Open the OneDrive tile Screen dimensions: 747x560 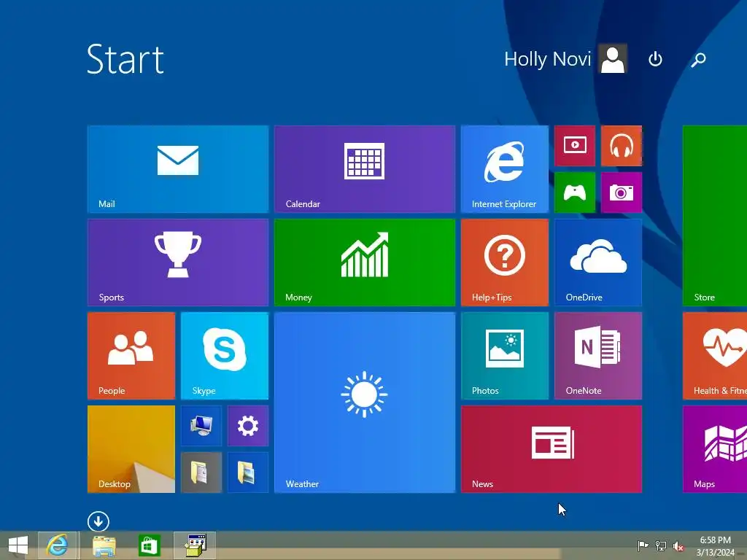[x=598, y=262]
